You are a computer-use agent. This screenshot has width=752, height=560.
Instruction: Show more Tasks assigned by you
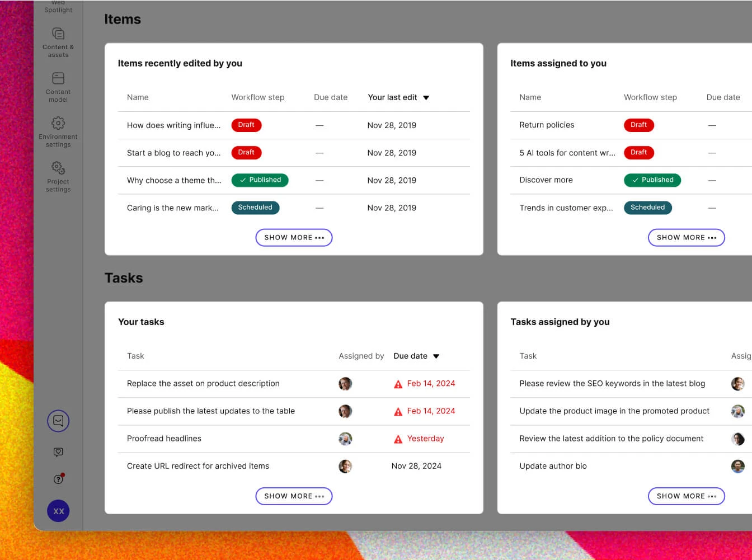[x=686, y=496]
